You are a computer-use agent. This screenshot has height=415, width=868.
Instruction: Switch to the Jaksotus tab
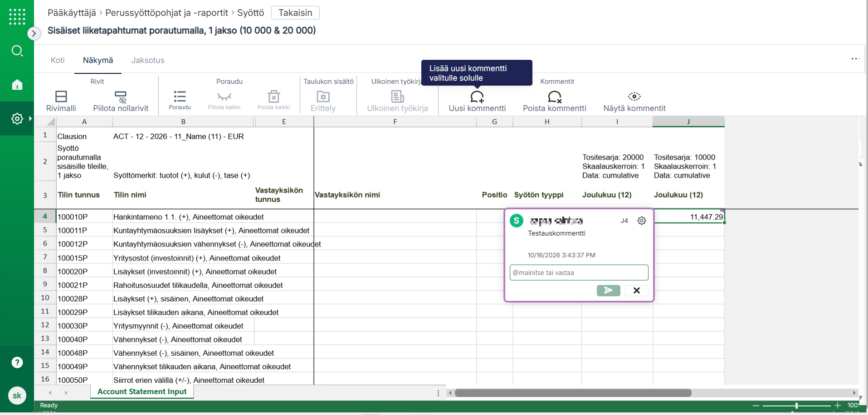point(148,60)
